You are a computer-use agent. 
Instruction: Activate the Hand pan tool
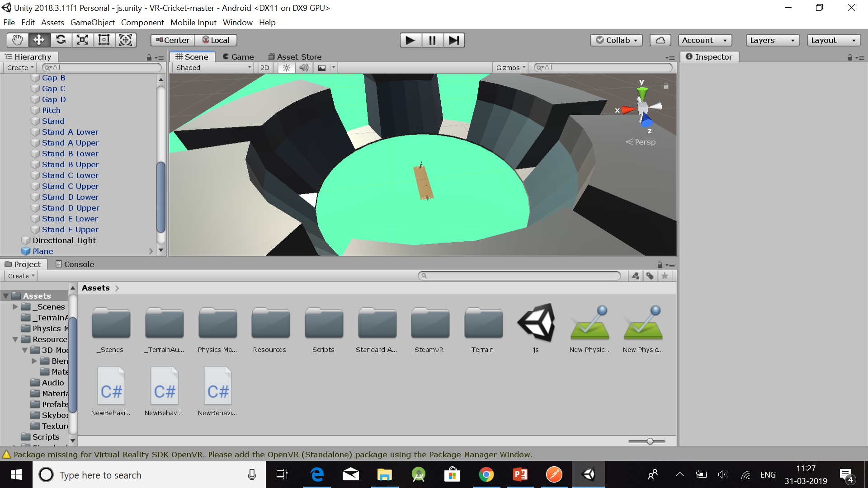pos(17,40)
